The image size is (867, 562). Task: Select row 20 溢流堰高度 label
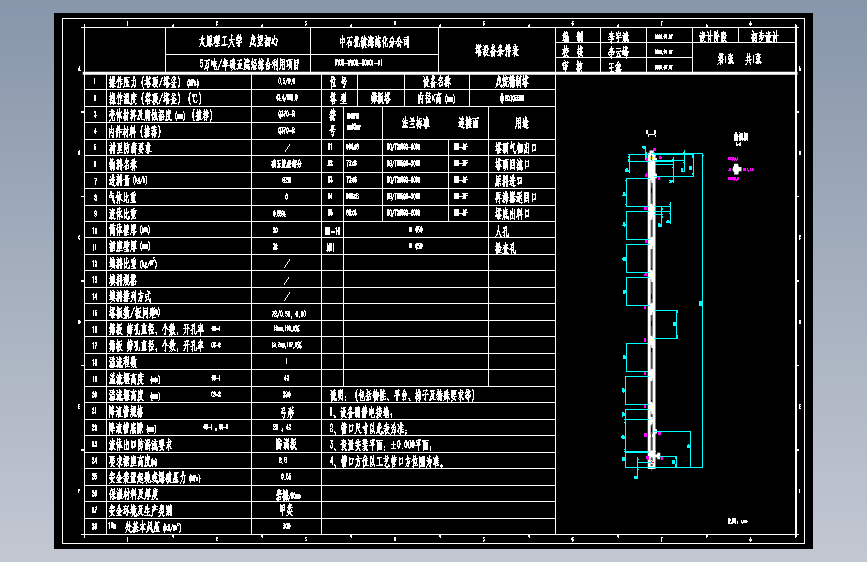pyautogui.click(x=134, y=395)
